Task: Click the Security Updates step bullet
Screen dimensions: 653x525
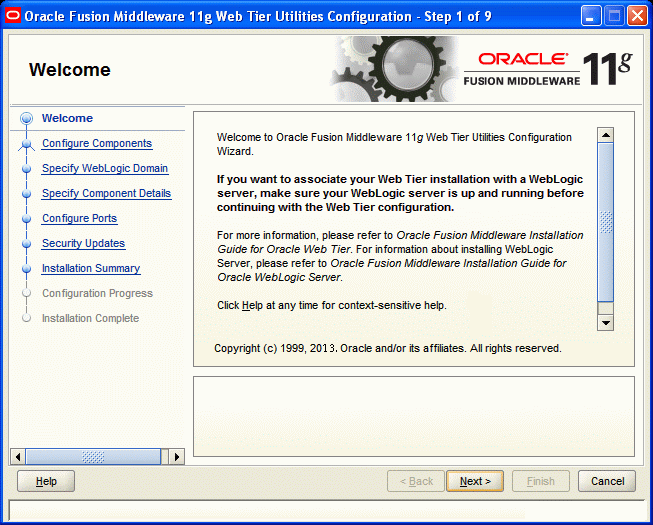Action: point(26,244)
